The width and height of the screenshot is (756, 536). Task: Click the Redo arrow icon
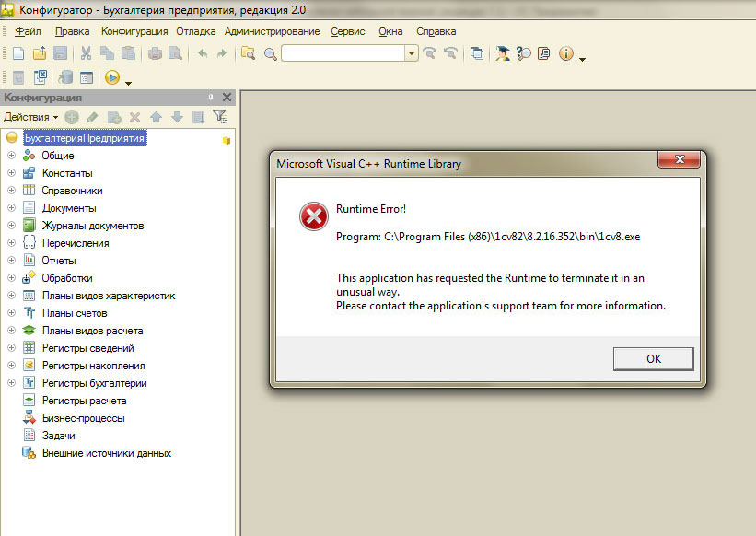(222, 53)
